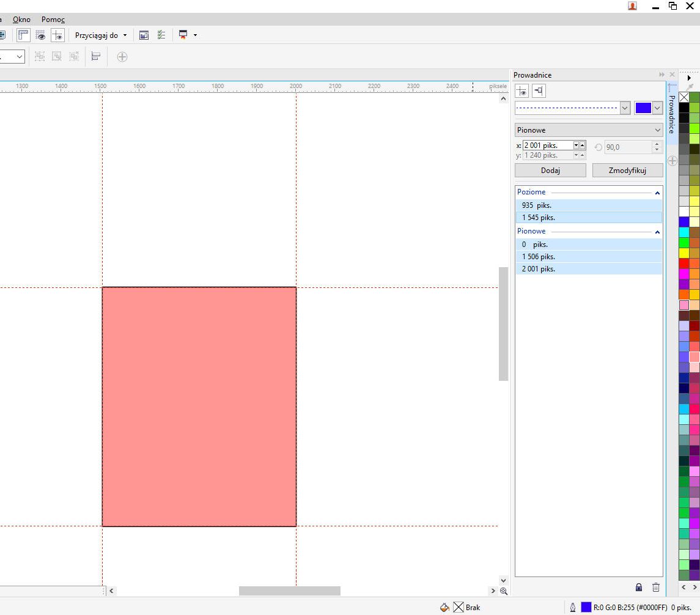Screen dimensions: 700x615
Task: Delete the guideline with the trash icon
Action: 656,587
